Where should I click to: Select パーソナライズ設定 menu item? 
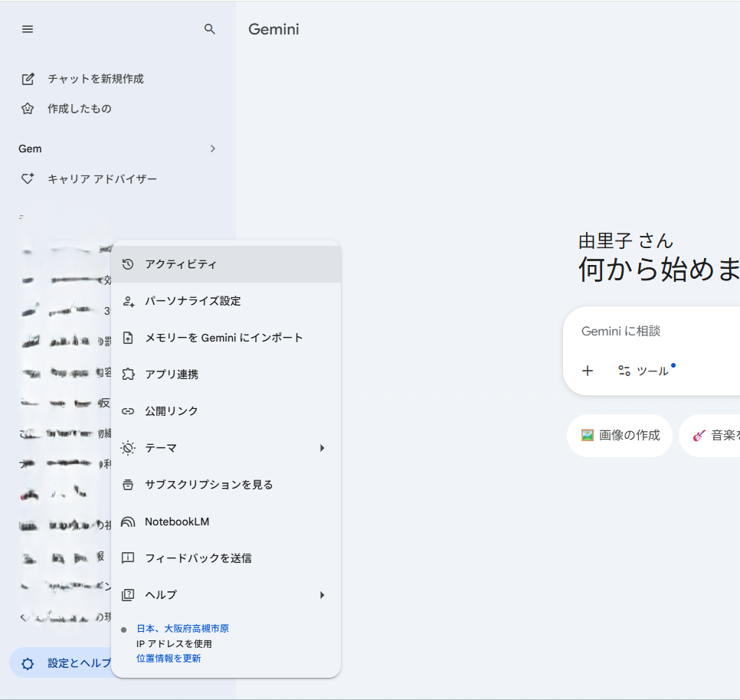point(192,301)
